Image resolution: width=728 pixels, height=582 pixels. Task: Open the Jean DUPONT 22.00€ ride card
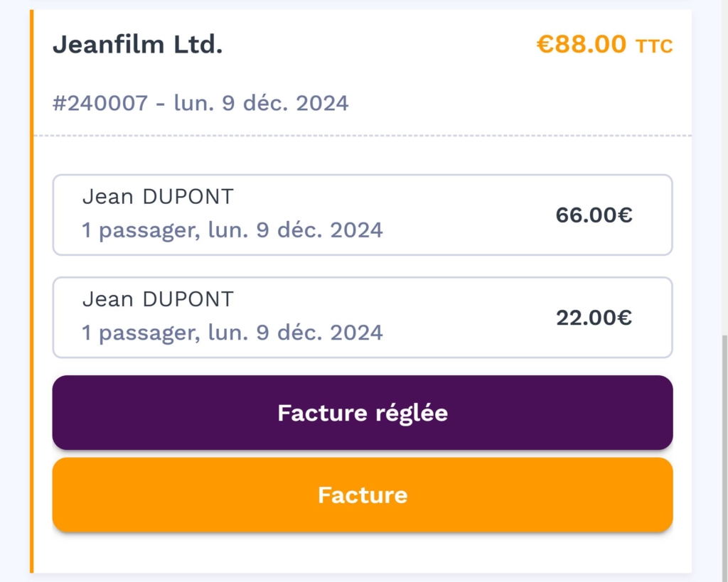coord(362,317)
